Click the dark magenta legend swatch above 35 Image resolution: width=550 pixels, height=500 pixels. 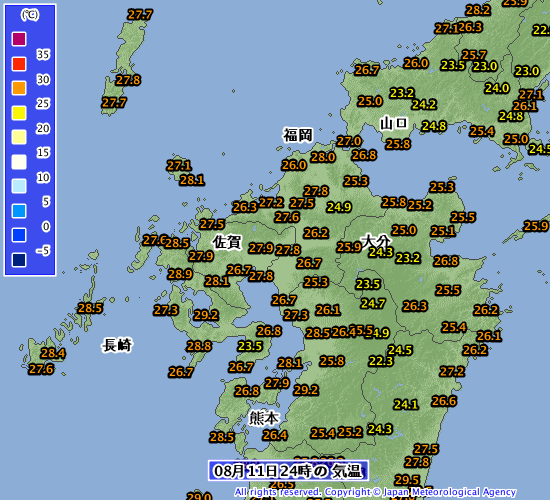coord(19,39)
